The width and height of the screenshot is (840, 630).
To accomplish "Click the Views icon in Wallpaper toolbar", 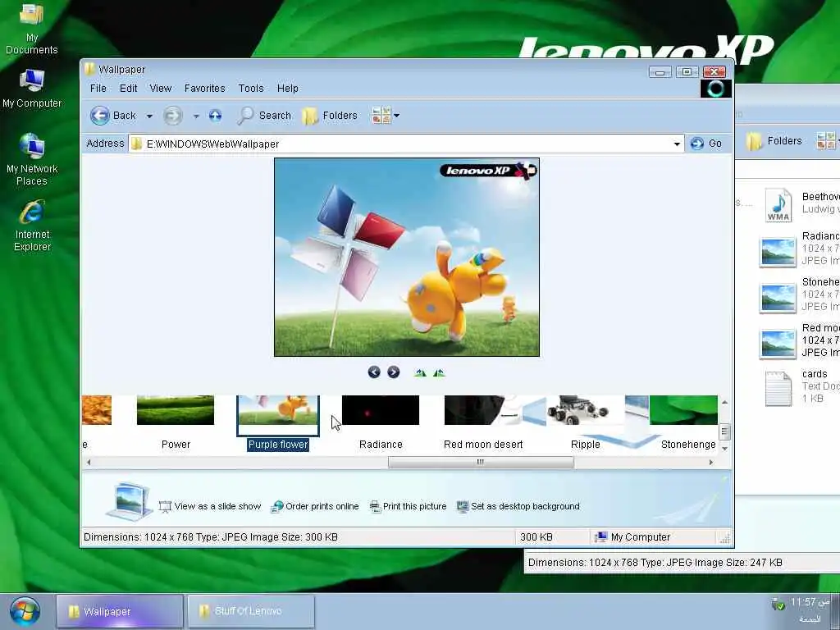I will [x=381, y=116].
